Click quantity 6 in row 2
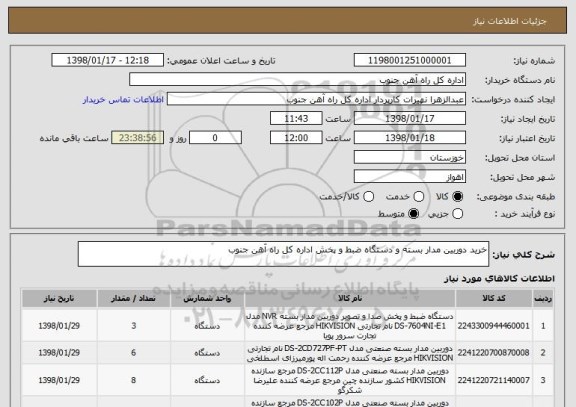The height and width of the screenshot is (407, 576). click(134, 353)
